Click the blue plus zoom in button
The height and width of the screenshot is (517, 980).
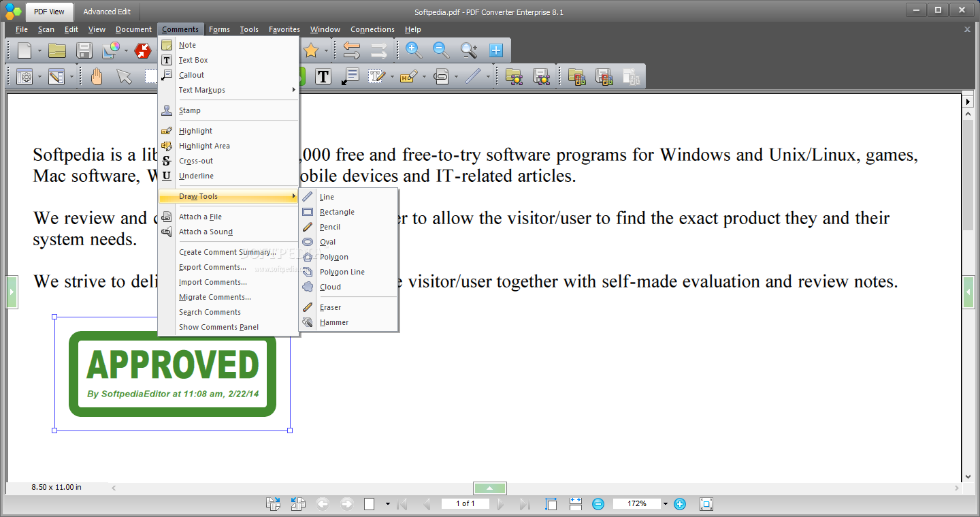tap(679, 504)
